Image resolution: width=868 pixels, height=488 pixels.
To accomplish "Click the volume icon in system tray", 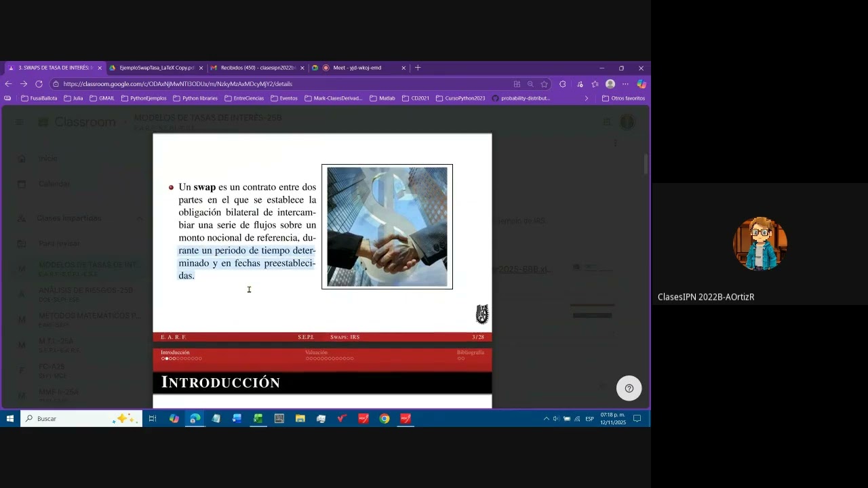I will pyautogui.click(x=556, y=419).
